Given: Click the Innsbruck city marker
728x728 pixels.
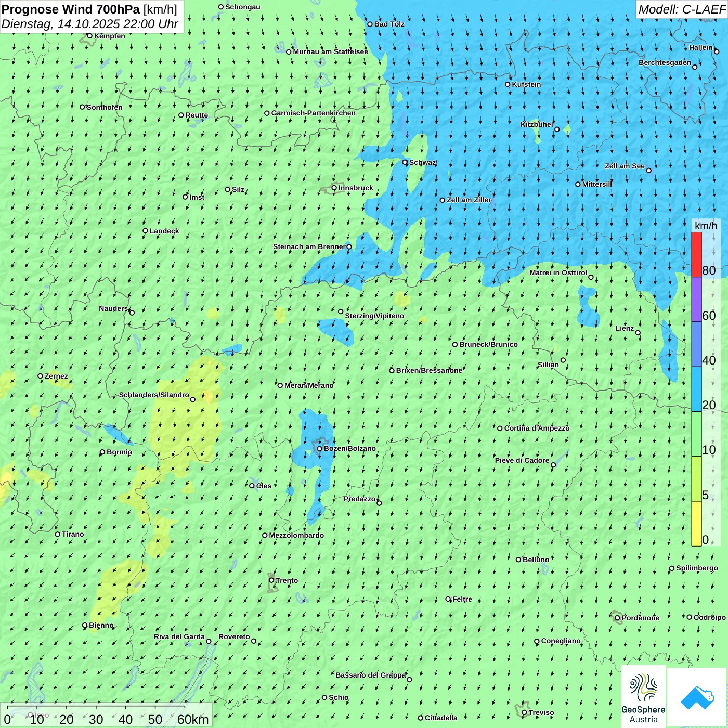Looking at the screenshot, I should click(x=334, y=188).
